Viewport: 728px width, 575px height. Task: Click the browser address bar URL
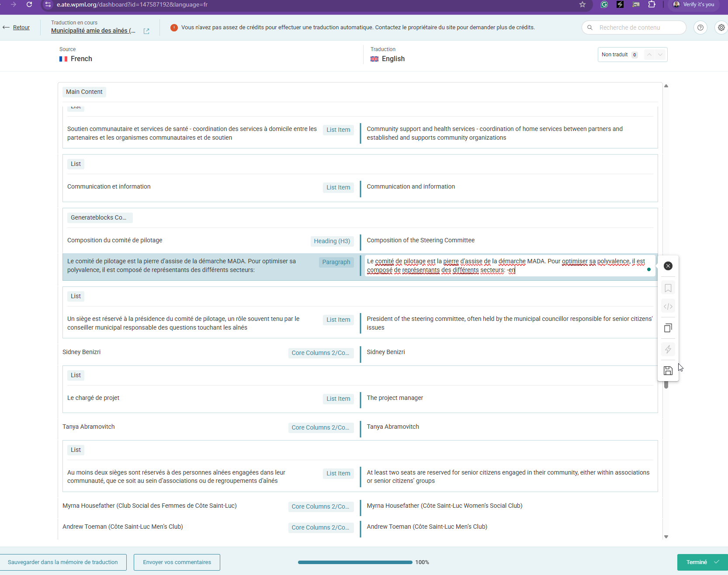coord(132,4)
